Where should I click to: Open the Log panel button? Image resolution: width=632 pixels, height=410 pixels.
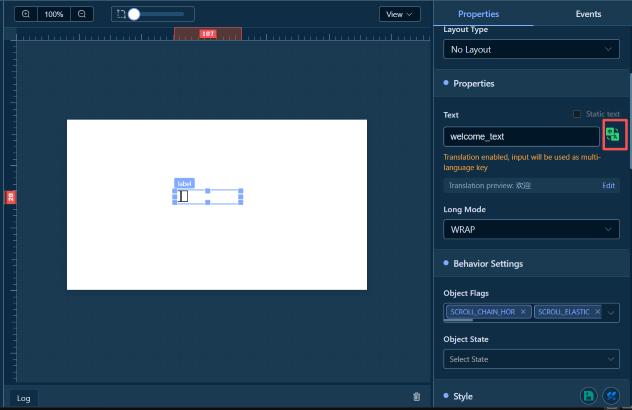(x=24, y=398)
